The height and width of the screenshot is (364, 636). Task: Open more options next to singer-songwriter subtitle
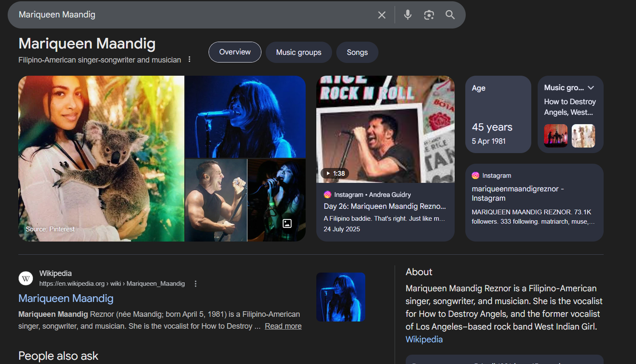point(189,60)
